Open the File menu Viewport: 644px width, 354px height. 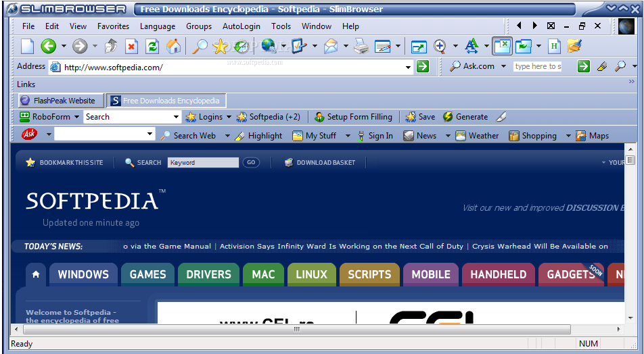point(28,26)
